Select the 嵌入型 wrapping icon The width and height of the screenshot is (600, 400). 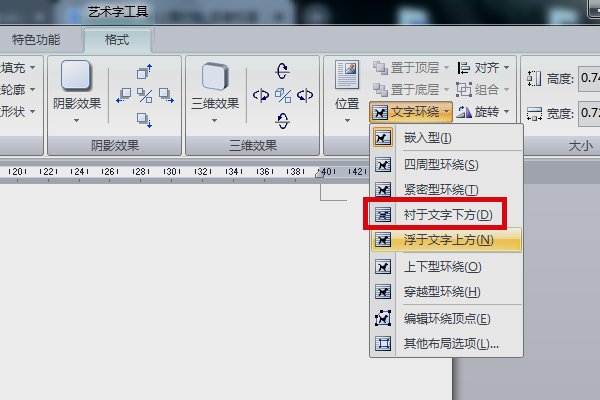coord(383,138)
